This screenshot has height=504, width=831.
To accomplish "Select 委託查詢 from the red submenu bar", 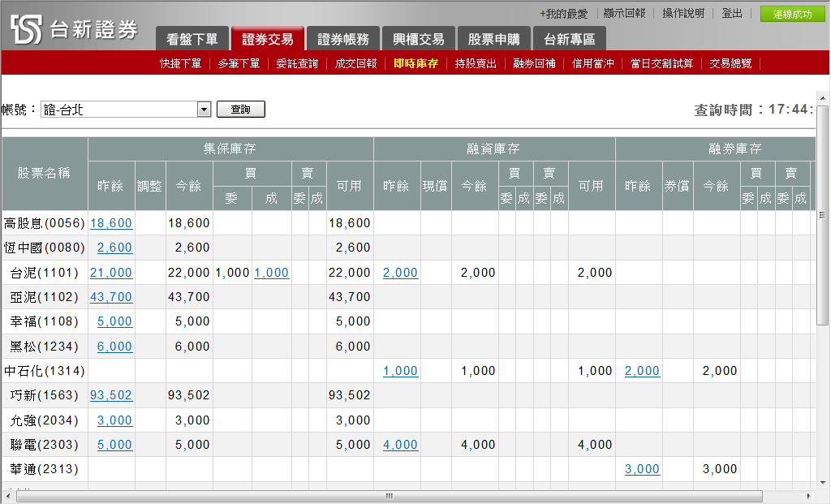I will 297,63.
